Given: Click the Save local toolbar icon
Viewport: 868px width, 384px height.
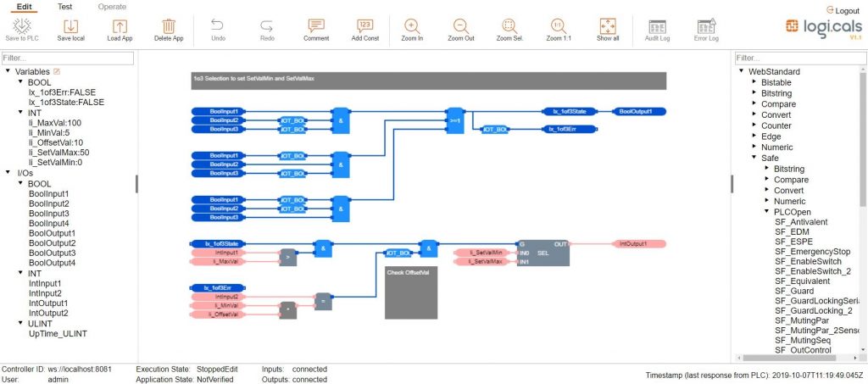Looking at the screenshot, I should (x=70, y=25).
